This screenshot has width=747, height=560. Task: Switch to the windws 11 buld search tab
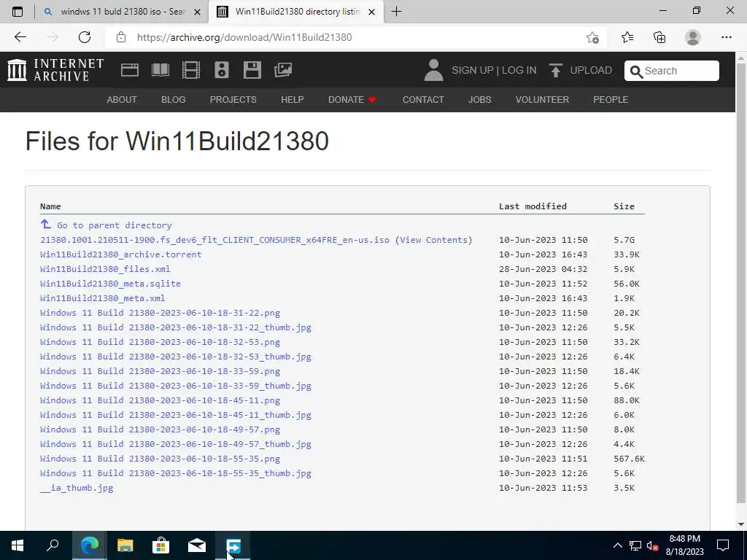(122, 12)
